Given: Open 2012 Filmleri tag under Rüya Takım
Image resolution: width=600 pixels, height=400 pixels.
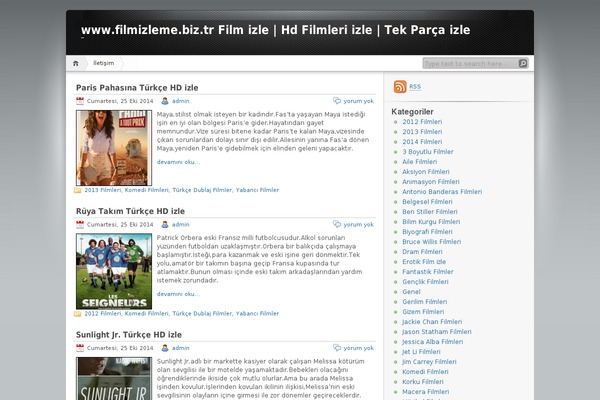Looking at the screenshot, I should [x=103, y=313].
